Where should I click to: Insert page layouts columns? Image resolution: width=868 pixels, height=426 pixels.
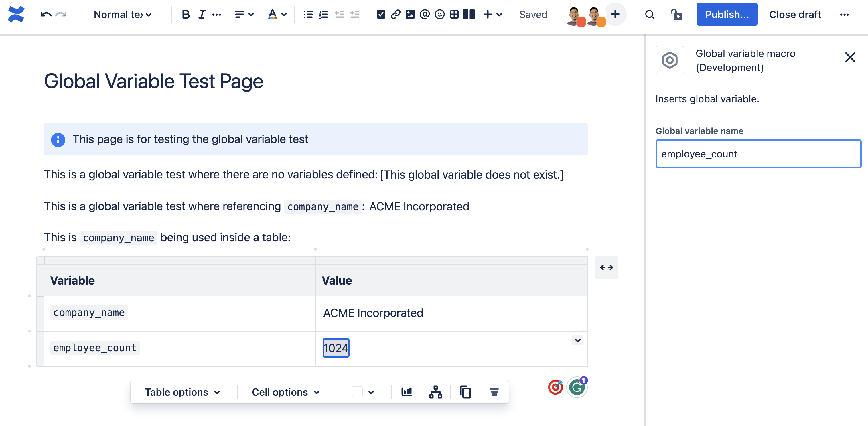pos(469,15)
